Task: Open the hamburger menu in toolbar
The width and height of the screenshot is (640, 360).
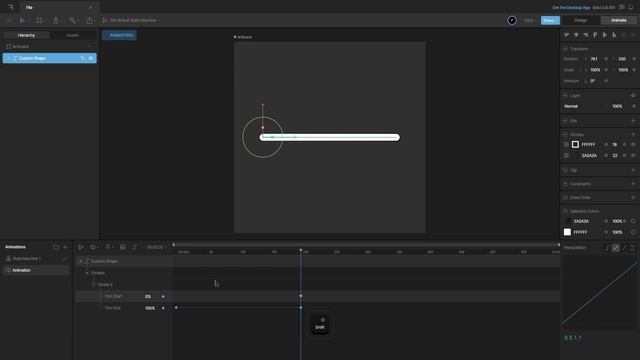Action: click(x=9, y=20)
